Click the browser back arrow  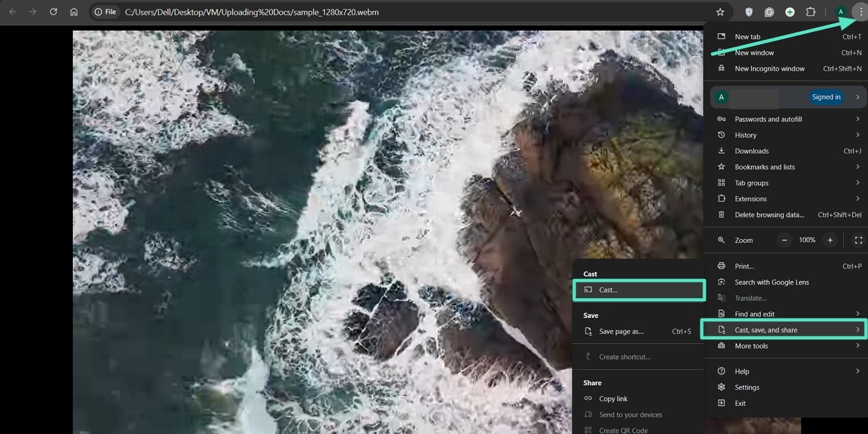point(13,12)
